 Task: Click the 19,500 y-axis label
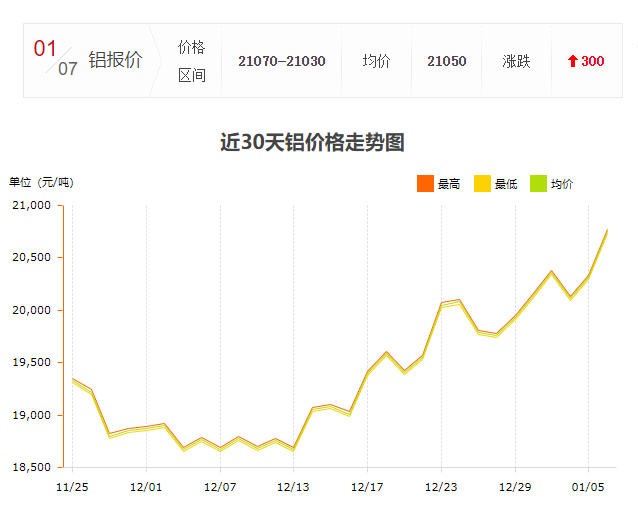tap(32, 362)
